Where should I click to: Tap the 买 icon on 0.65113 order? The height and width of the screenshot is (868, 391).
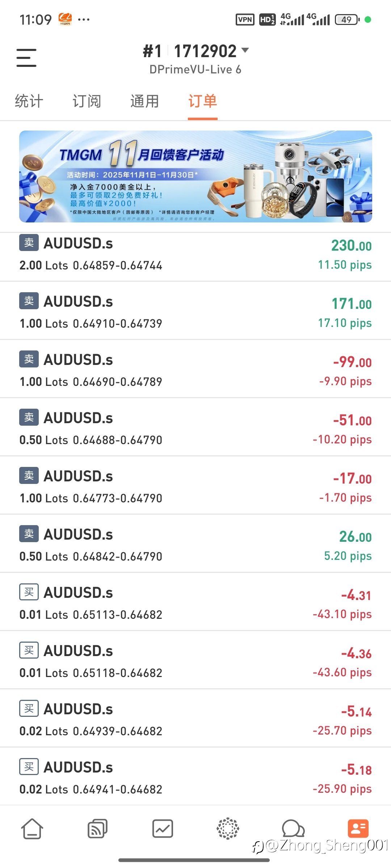[29, 592]
